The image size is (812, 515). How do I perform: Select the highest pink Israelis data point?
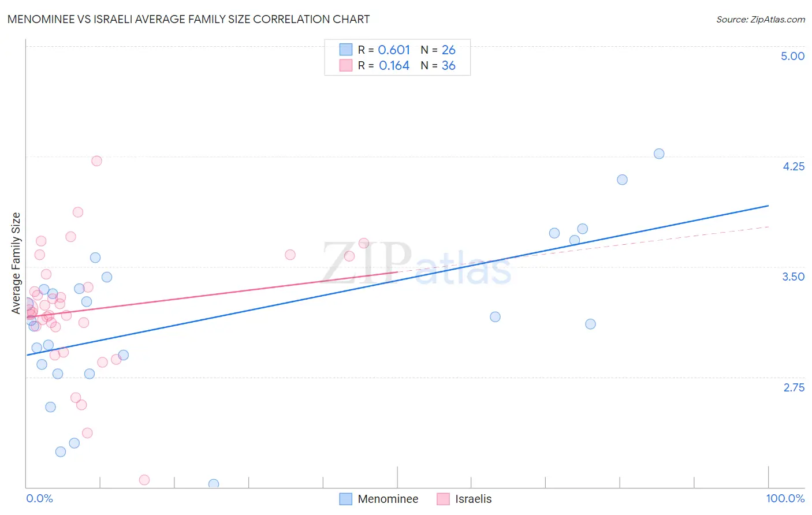(x=97, y=161)
